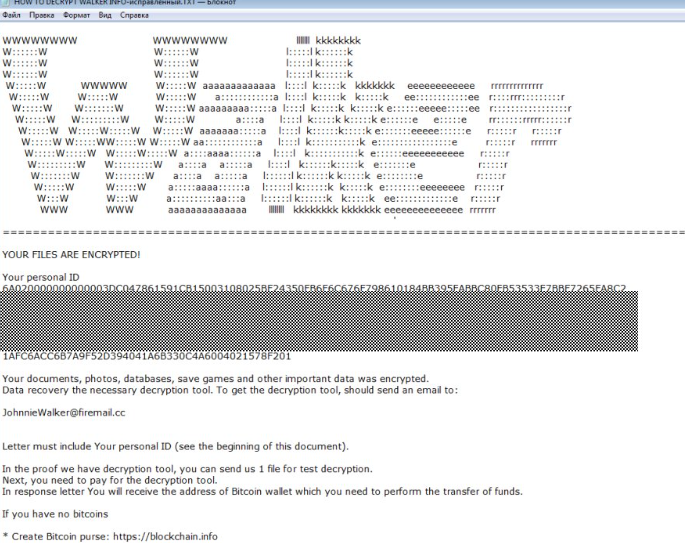Click the 'If you have no bitcoins' line
Image resolution: width=685 pixels, height=543 pixels.
click(55, 514)
